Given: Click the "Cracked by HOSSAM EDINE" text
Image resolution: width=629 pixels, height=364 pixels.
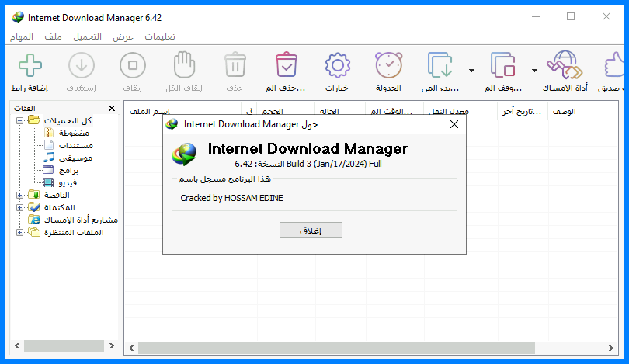Looking at the screenshot, I should [x=232, y=198].
